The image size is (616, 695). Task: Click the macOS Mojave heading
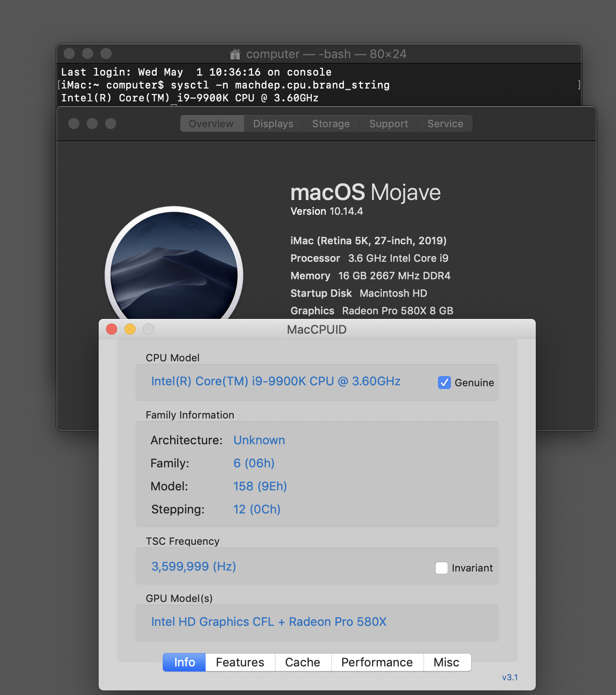(x=366, y=192)
